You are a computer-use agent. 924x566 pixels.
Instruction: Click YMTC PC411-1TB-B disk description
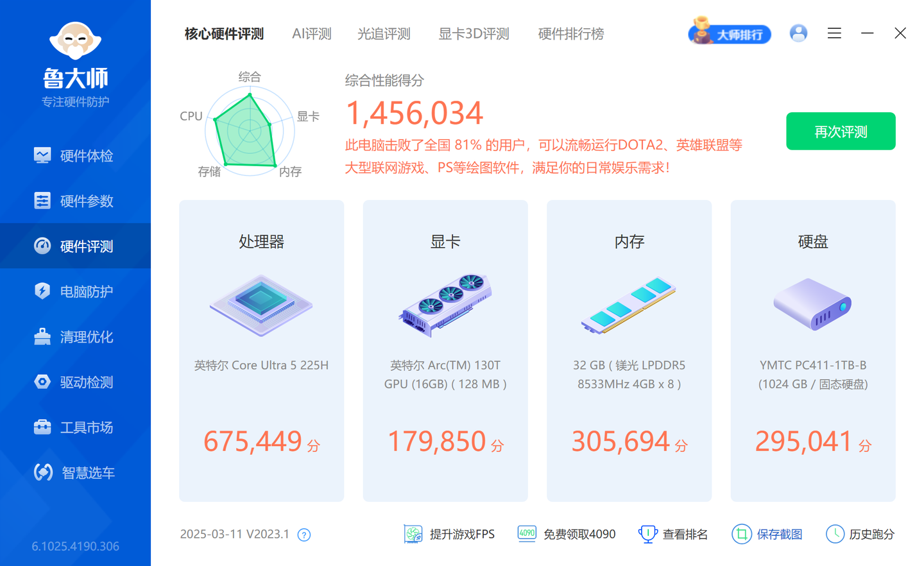813,375
